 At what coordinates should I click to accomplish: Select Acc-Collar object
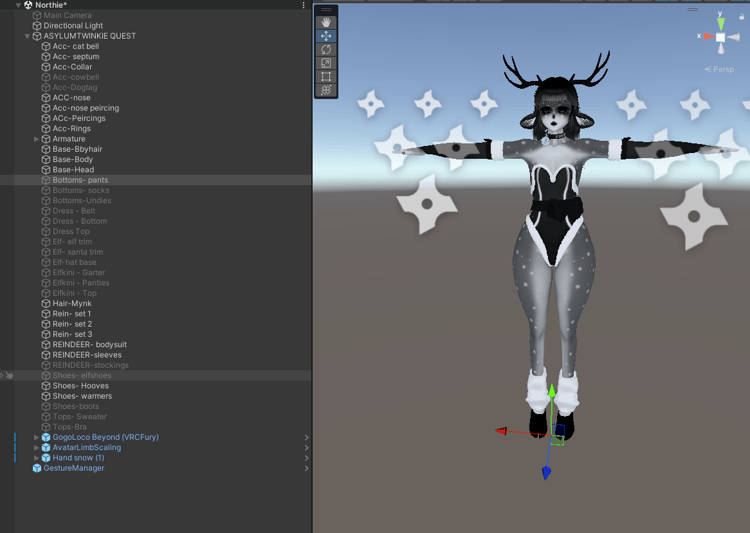72,67
